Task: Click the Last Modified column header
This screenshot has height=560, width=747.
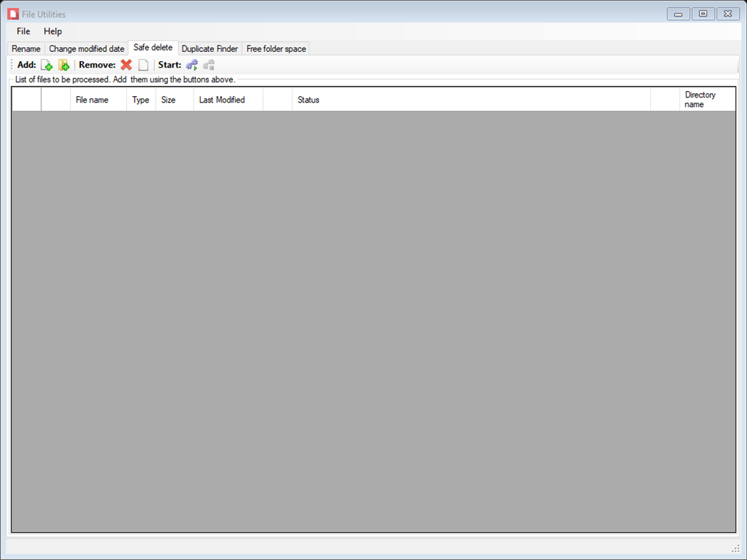Action: (x=222, y=100)
